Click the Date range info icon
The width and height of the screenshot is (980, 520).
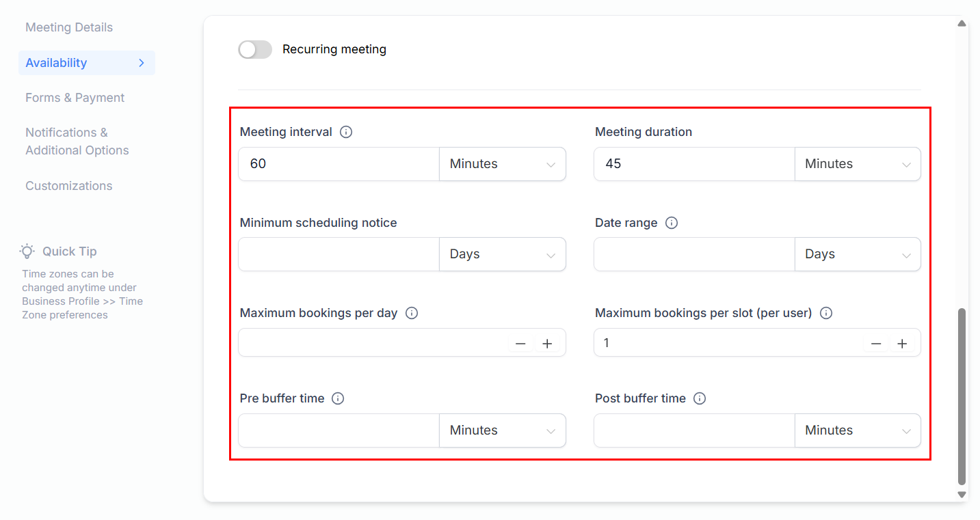(x=672, y=223)
